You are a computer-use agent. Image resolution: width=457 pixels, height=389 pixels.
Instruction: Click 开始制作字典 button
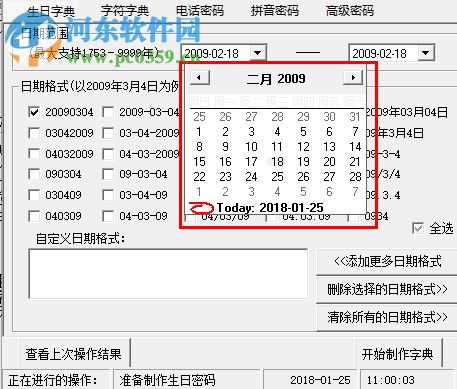point(398,354)
